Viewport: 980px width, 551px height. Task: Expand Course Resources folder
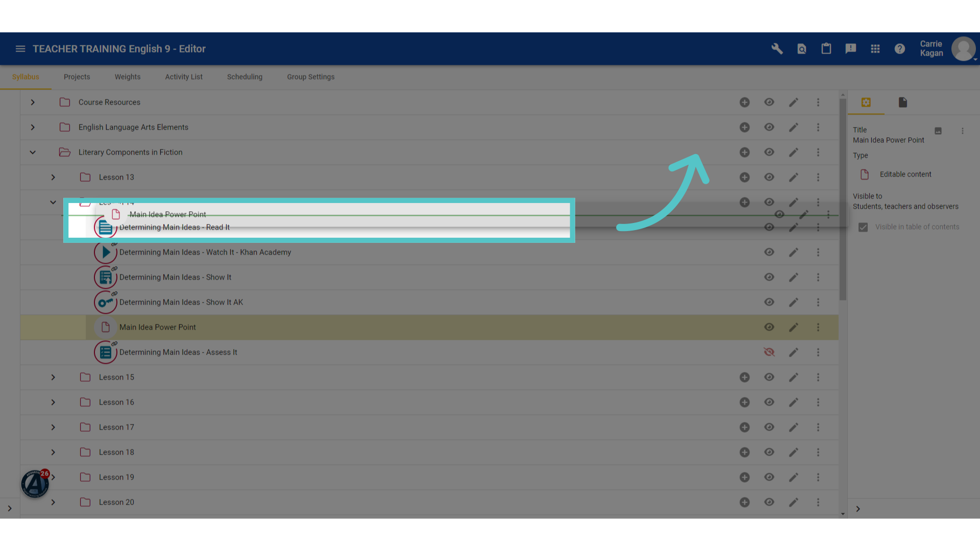click(x=33, y=103)
